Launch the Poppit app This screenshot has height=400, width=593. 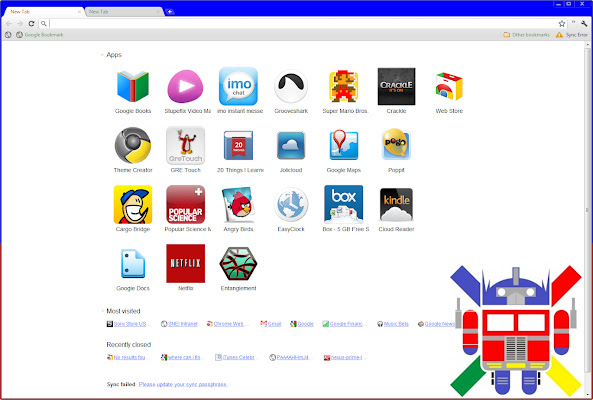(x=396, y=144)
